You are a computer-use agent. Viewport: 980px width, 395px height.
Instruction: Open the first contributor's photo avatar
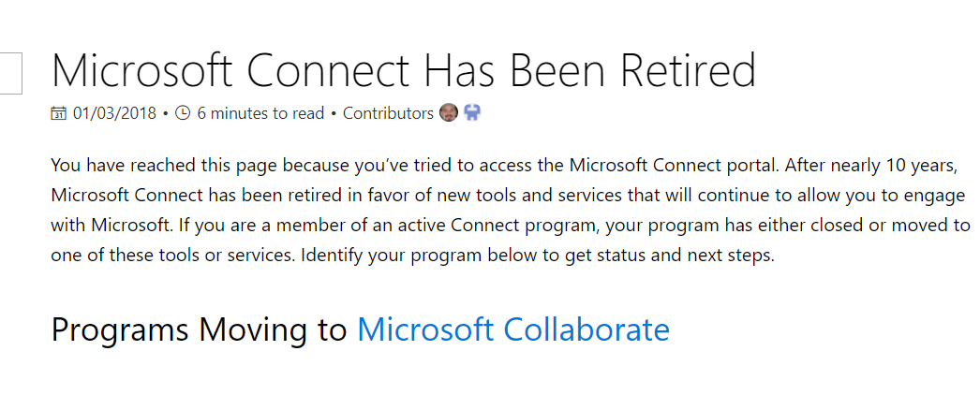pos(449,113)
